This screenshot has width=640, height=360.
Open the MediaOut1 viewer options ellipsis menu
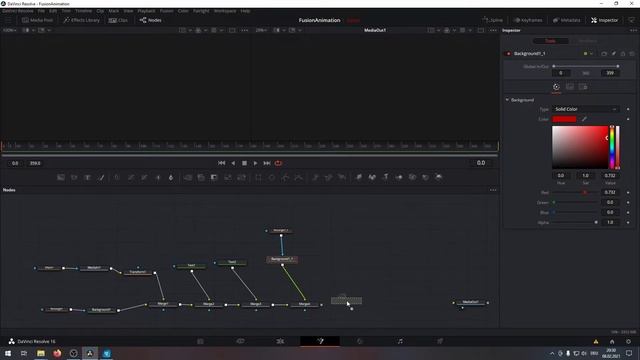[x=493, y=30]
